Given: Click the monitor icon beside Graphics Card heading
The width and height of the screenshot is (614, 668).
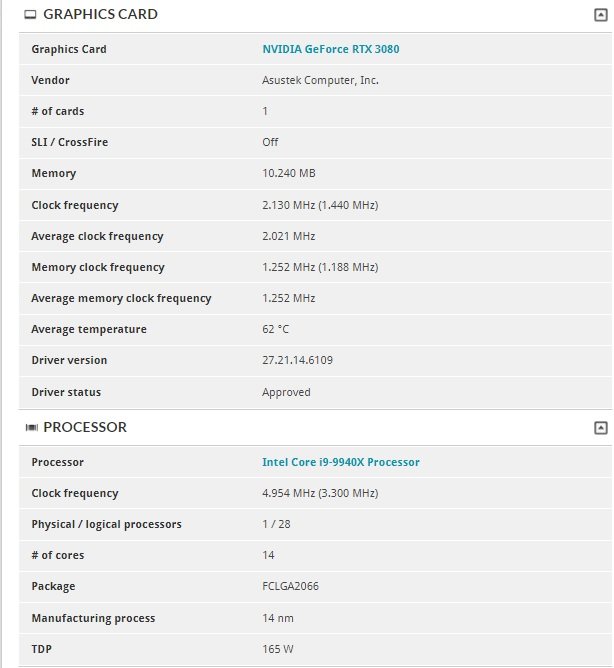Looking at the screenshot, I should coord(30,15).
